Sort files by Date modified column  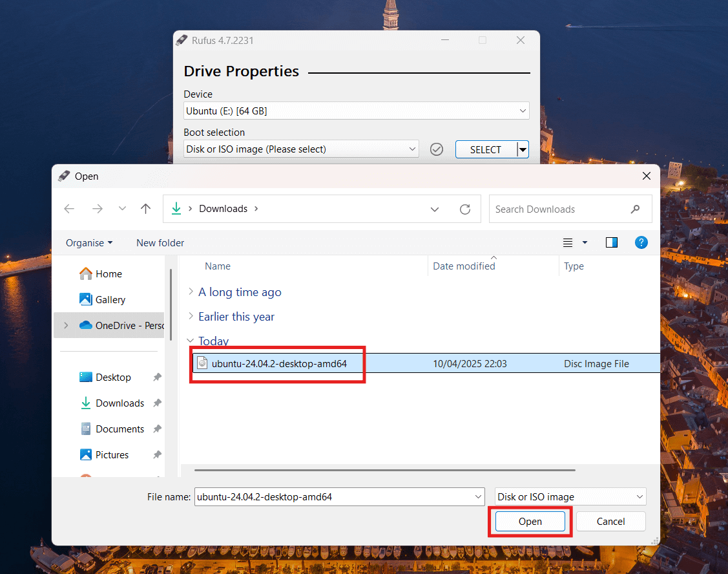point(464,266)
